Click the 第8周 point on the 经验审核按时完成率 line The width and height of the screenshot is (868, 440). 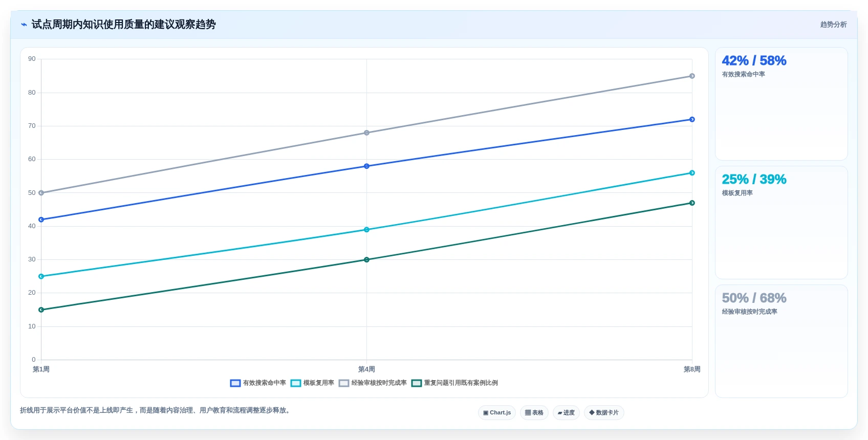click(692, 76)
